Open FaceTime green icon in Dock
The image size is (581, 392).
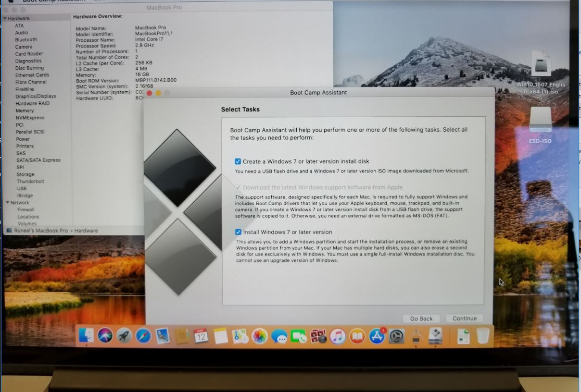click(299, 336)
